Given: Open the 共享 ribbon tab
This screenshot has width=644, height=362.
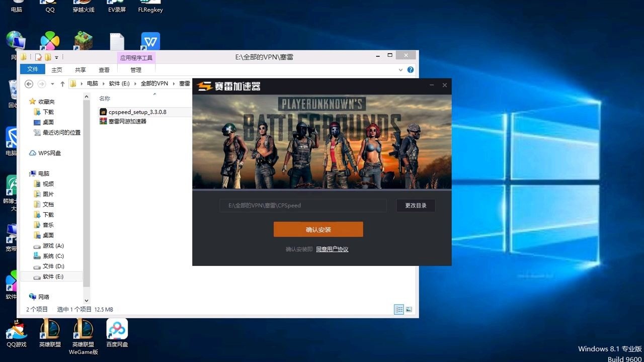Looking at the screenshot, I should click(80, 70).
